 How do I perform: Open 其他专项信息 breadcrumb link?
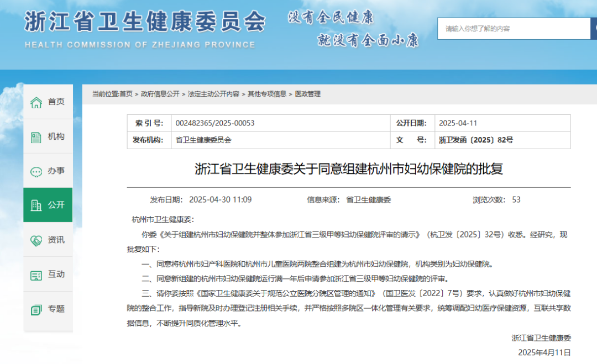(267, 94)
